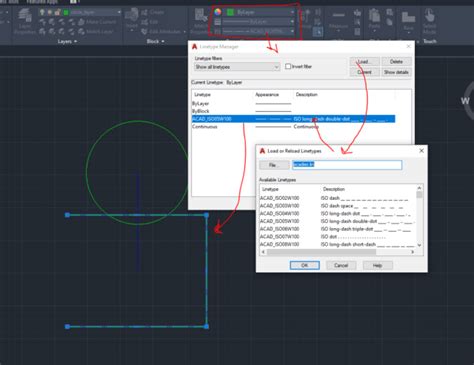The width and height of the screenshot is (474, 365).
Task: Click the list's vertical scrollbar down arrow
Action: pos(419,245)
